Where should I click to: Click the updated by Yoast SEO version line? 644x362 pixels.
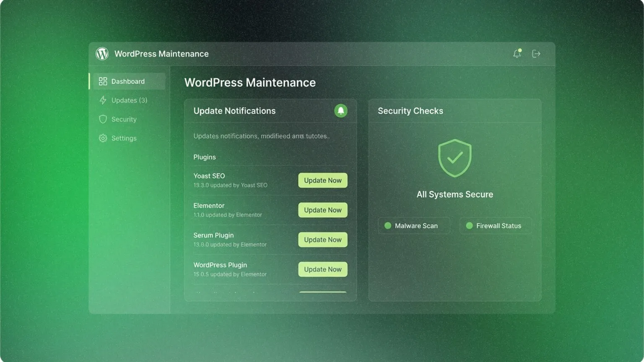(x=230, y=185)
